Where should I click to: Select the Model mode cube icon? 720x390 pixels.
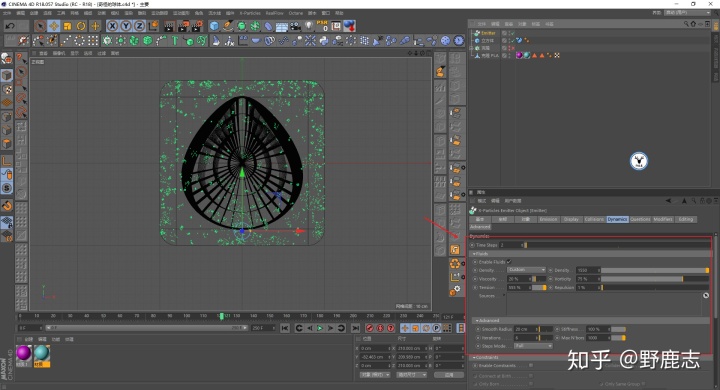tap(6, 75)
